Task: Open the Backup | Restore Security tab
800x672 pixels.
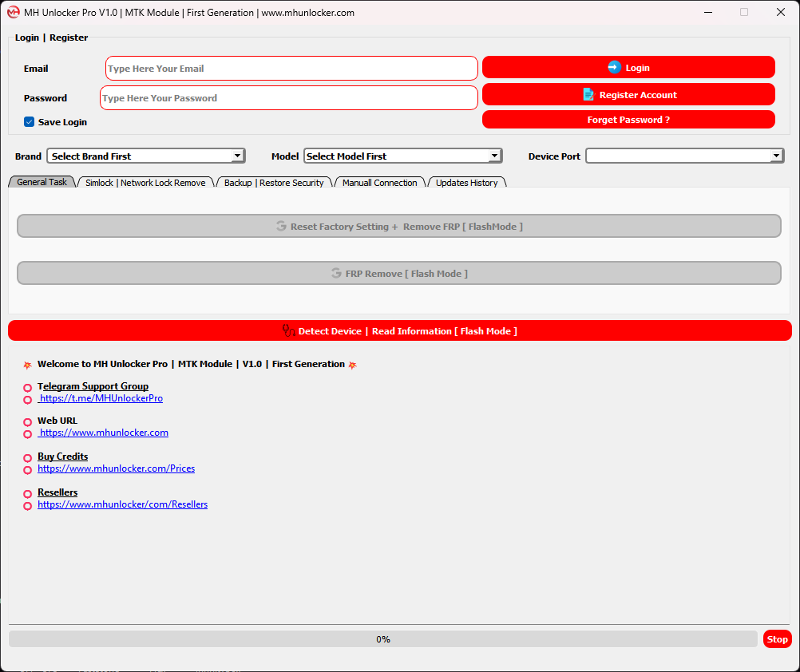Action: tap(274, 183)
